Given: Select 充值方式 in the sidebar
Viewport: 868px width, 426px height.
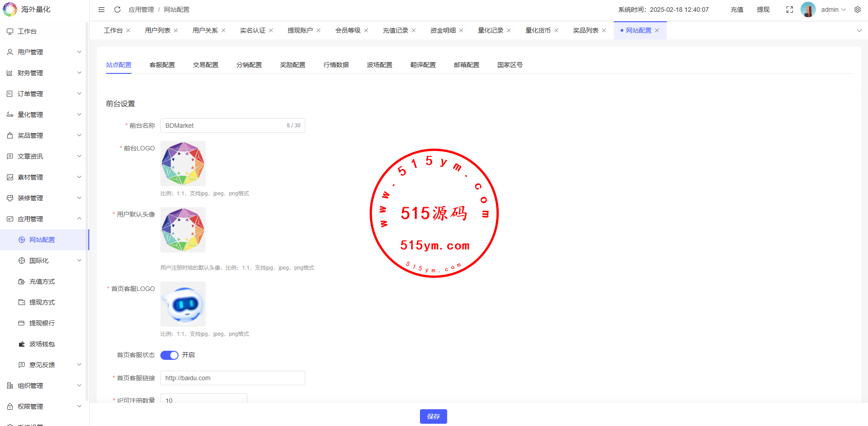Looking at the screenshot, I should pos(42,281).
